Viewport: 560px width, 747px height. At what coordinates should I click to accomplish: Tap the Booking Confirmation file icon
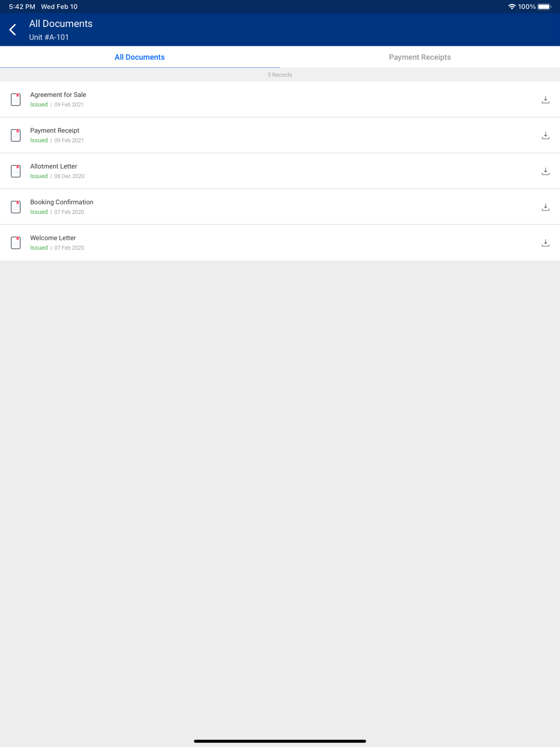(16, 207)
